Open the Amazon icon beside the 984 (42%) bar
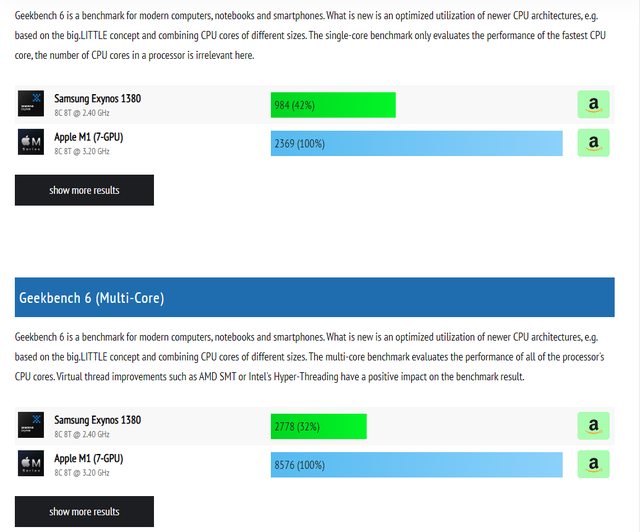The width and height of the screenshot is (640, 532). pyautogui.click(x=593, y=104)
